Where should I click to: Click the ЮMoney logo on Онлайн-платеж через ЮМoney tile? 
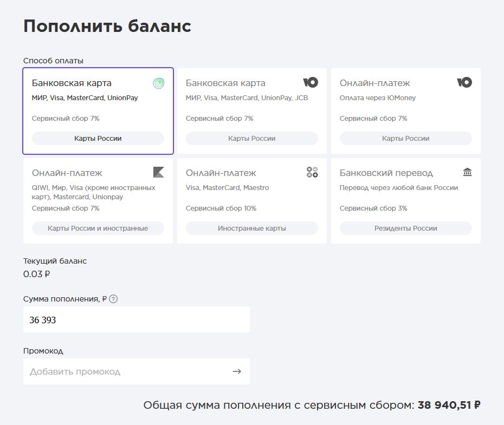464,82
